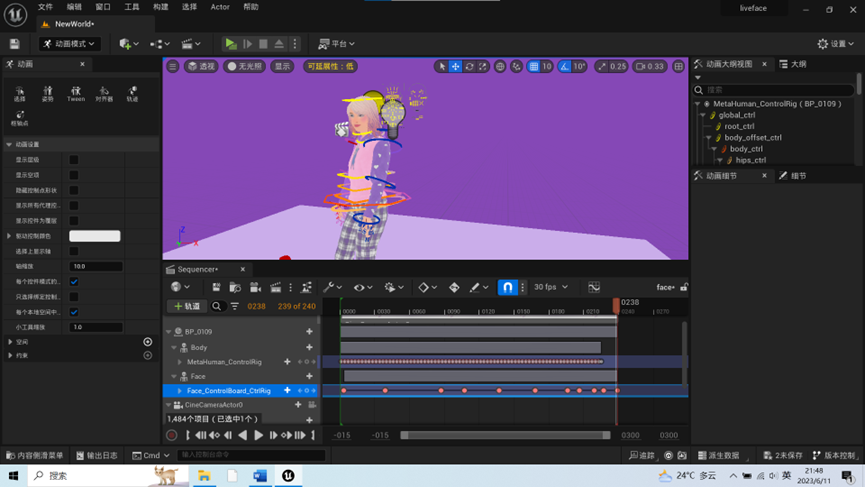Toggle the 显示层级 checkbox

pos(73,160)
